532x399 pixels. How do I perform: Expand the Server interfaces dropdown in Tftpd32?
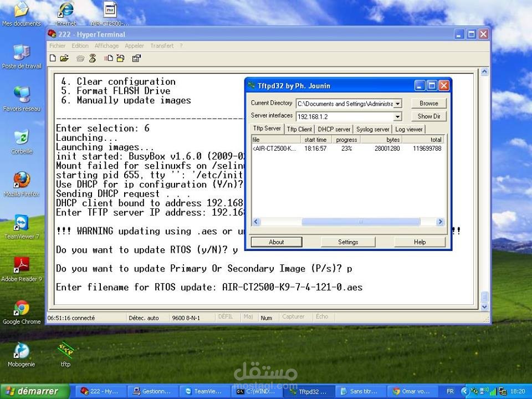point(397,117)
